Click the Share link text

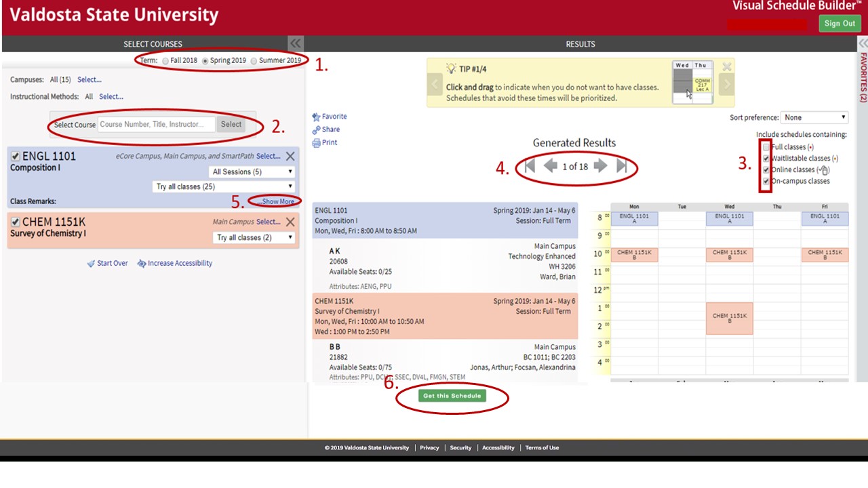pyautogui.click(x=331, y=130)
